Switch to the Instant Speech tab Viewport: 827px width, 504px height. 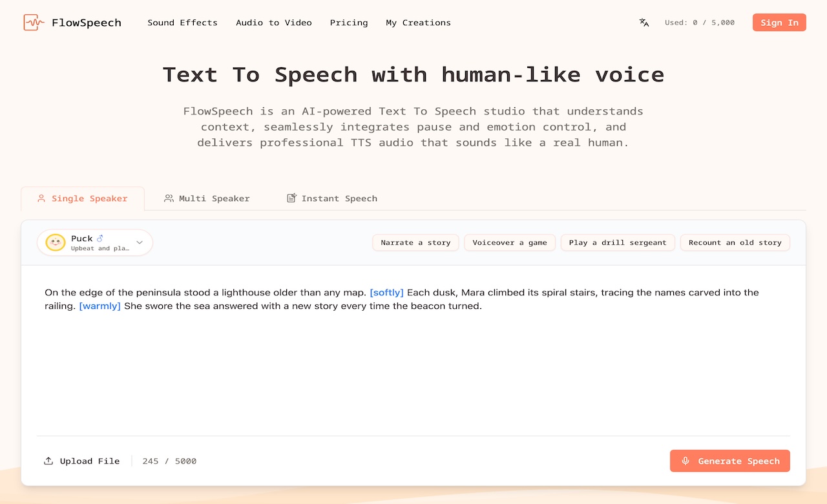tap(332, 198)
